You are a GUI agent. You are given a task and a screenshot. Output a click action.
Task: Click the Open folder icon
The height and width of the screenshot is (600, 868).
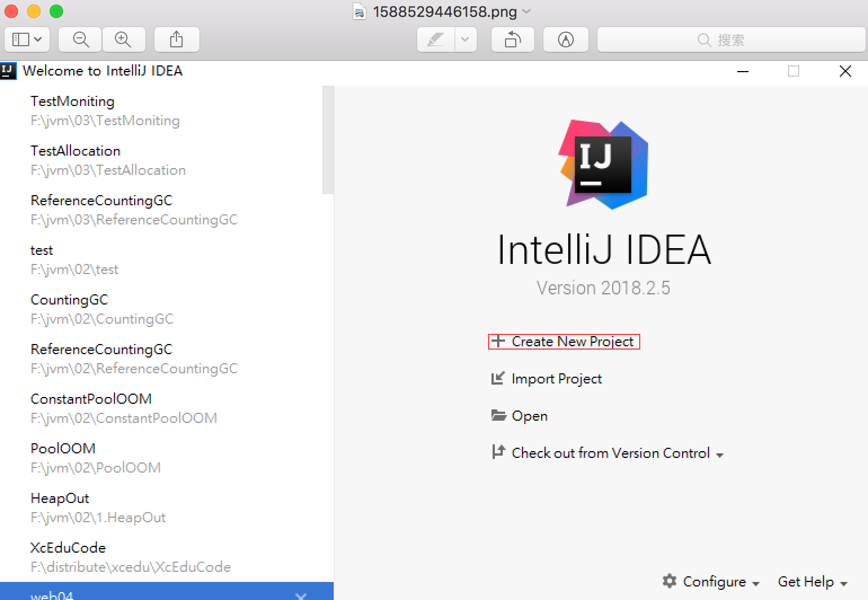pos(498,416)
